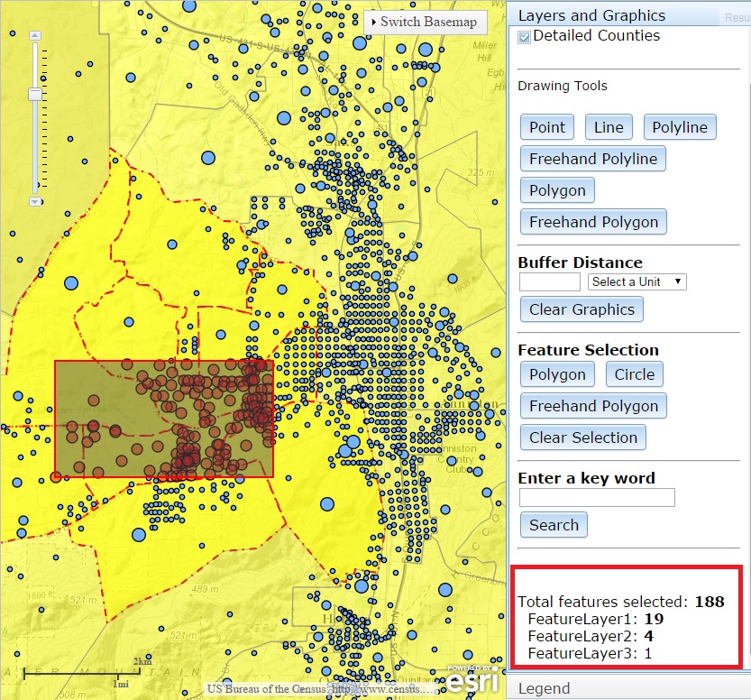751x700 pixels.
Task: Click the zoom in arrow above the slider
Action: click(35, 35)
